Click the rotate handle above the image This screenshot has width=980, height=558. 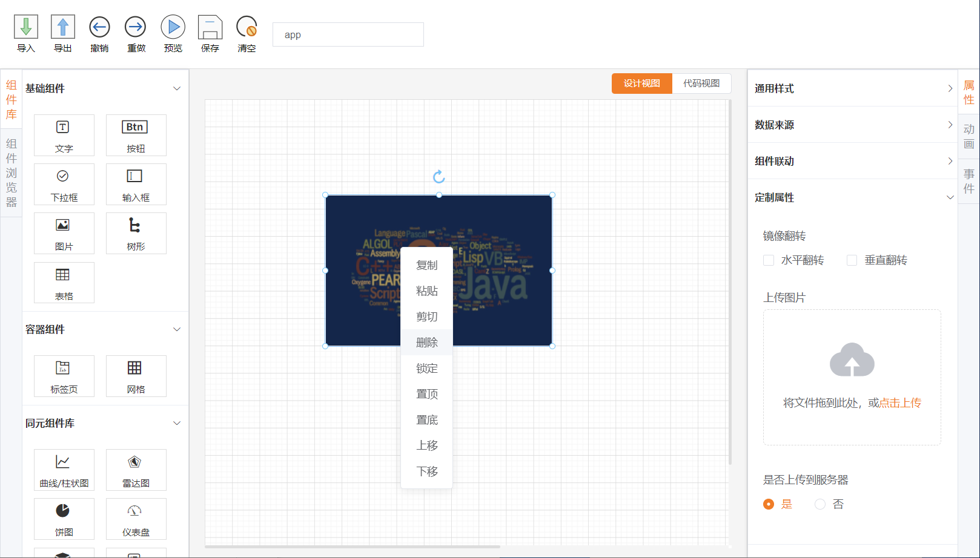pyautogui.click(x=439, y=177)
